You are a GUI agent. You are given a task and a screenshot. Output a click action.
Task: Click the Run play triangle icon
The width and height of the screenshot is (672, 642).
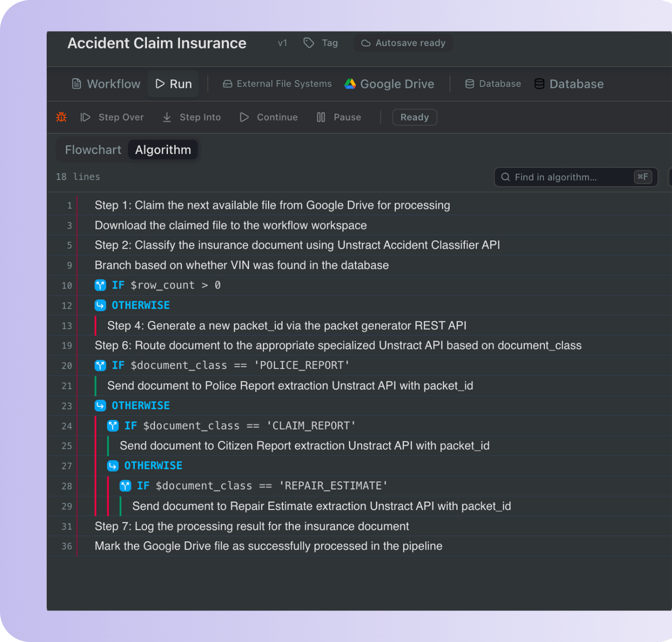[x=160, y=84]
